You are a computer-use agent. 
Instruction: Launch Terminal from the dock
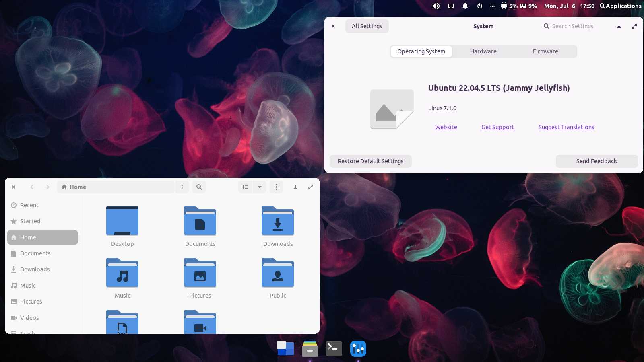tap(334, 348)
